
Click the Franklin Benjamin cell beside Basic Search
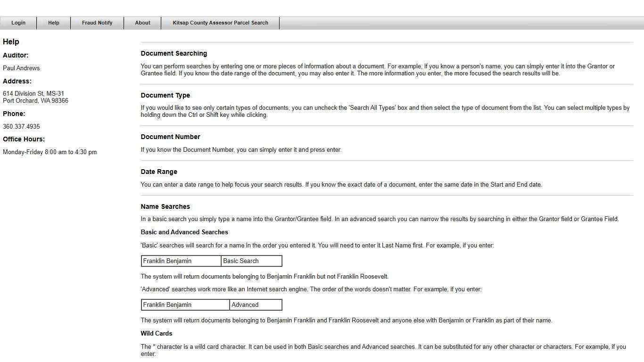(181, 261)
